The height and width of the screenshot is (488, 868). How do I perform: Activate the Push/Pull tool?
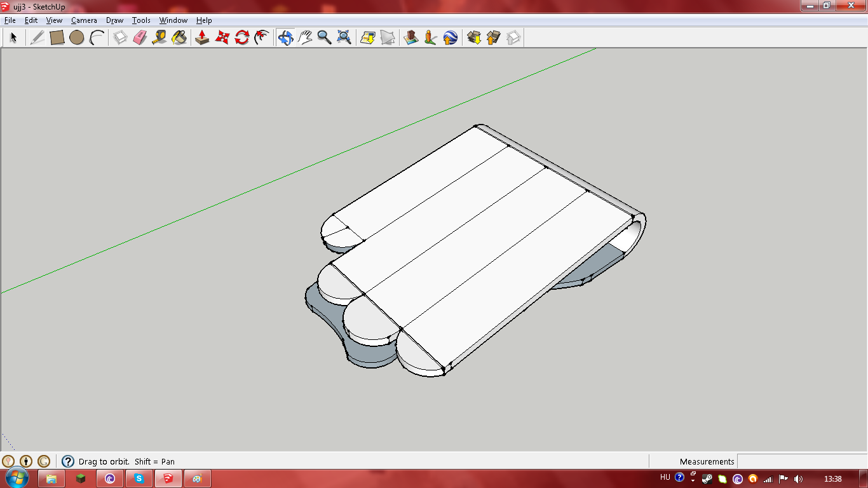tap(202, 37)
